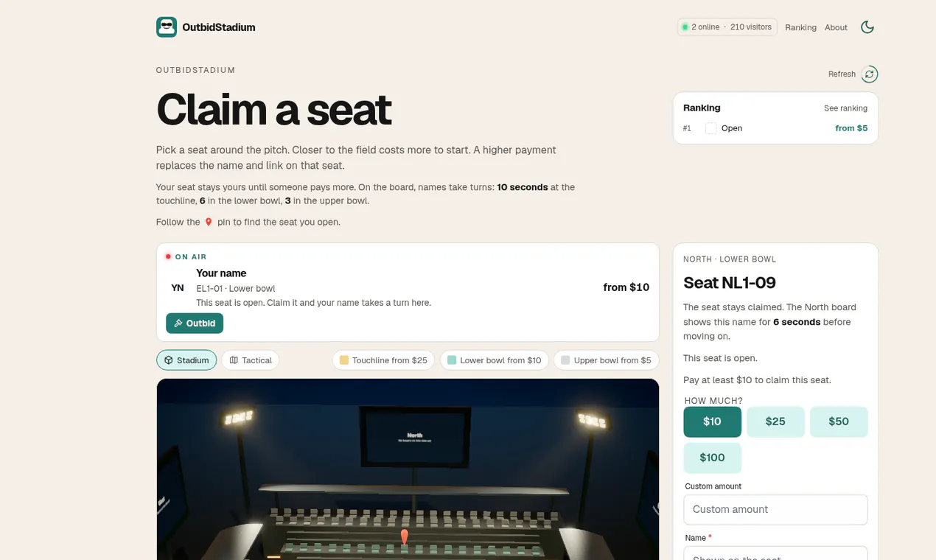The width and height of the screenshot is (936, 560).
Task: Click the Refresh circular arrows icon
Action: 870,74
